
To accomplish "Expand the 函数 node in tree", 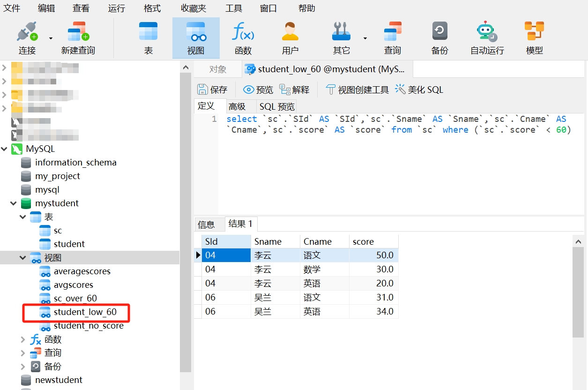I will (x=23, y=339).
